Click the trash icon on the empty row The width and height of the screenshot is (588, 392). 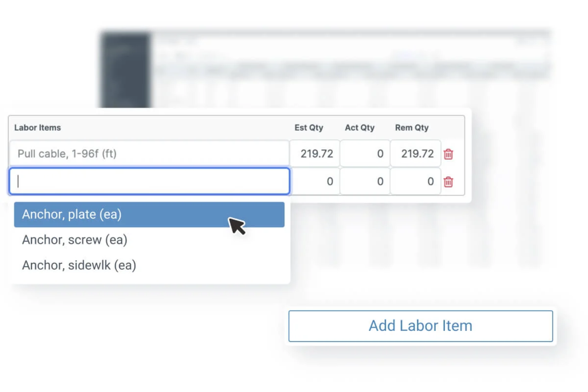448,182
